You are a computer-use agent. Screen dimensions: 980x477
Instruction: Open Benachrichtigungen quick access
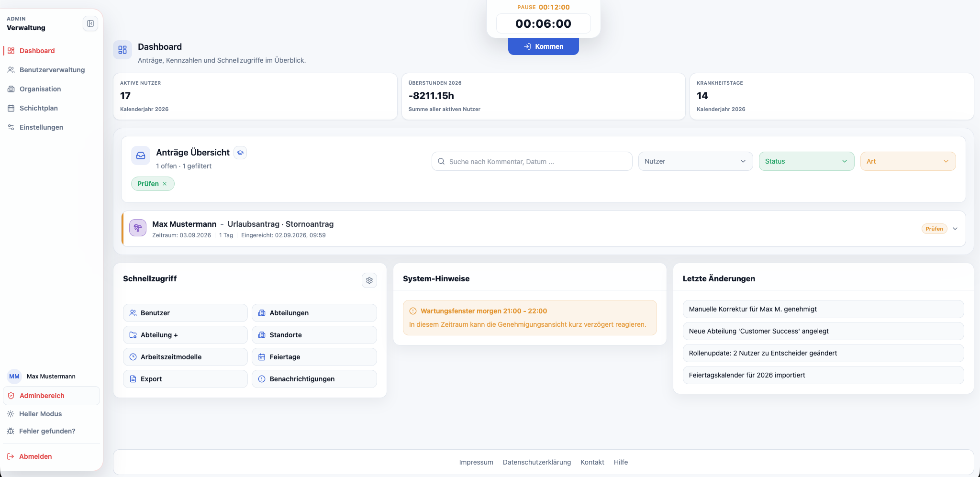point(314,379)
